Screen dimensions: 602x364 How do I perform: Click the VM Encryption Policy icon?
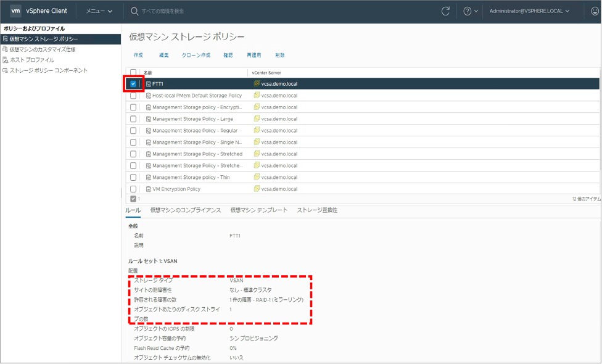pyautogui.click(x=148, y=189)
